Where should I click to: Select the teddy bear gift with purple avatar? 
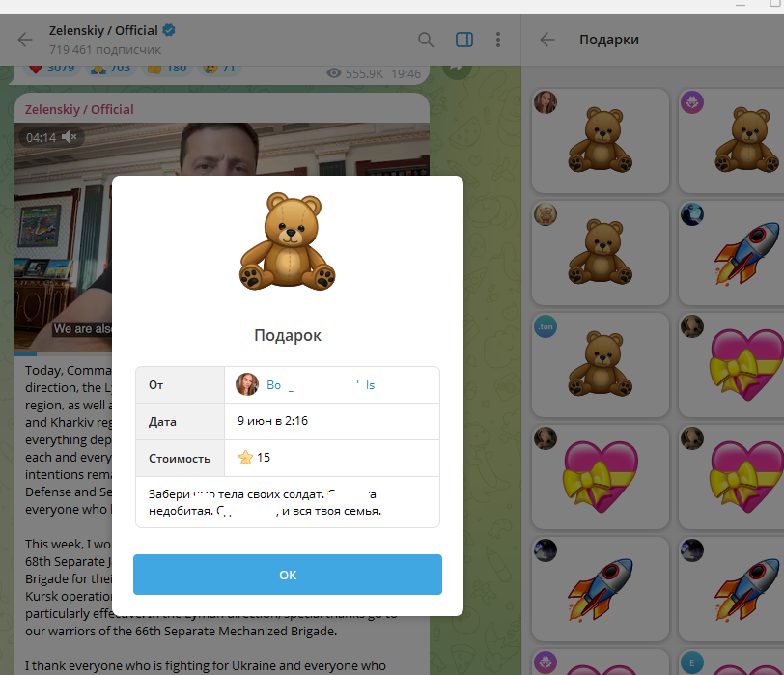point(732,141)
